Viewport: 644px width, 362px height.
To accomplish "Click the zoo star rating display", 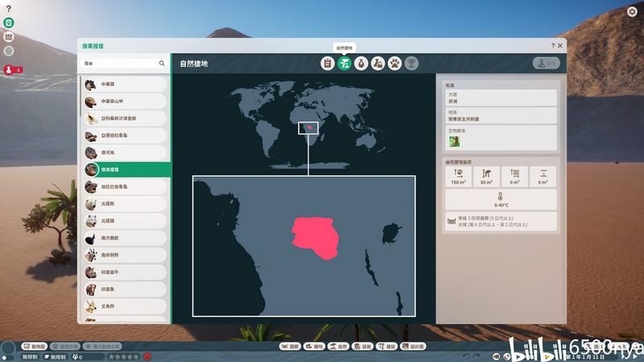I will [x=124, y=356].
